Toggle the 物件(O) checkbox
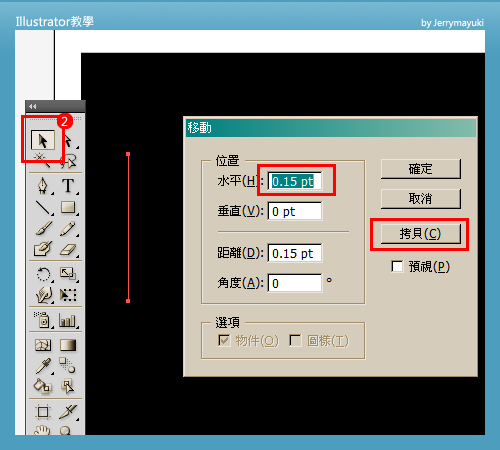Screen dimensions: 500x450 coord(224,340)
